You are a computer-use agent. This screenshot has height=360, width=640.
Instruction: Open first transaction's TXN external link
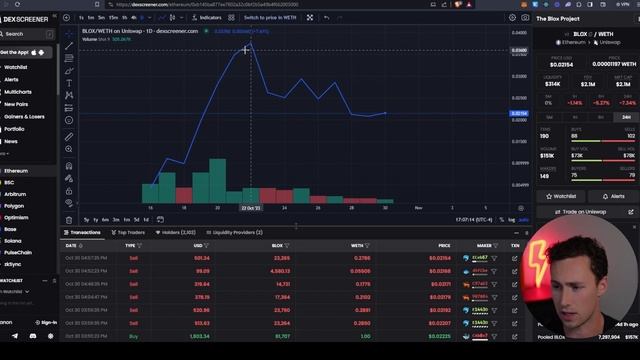pos(514,258)
